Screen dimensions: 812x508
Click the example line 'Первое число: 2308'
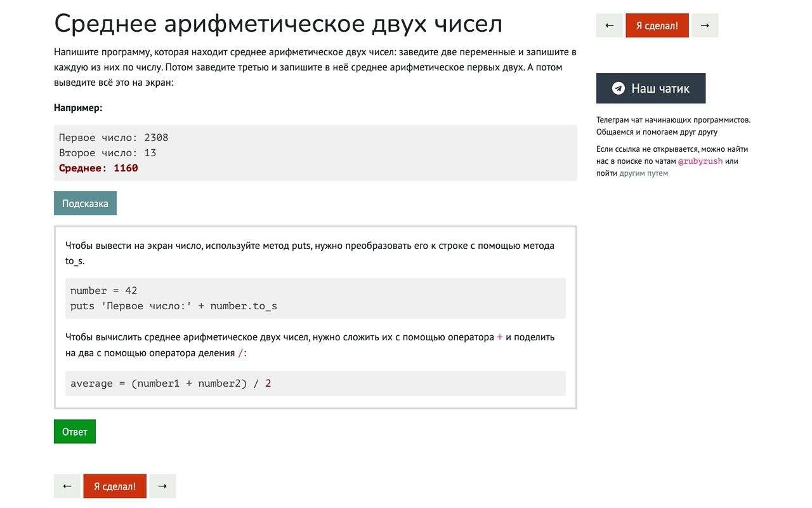tap(114, 137)
